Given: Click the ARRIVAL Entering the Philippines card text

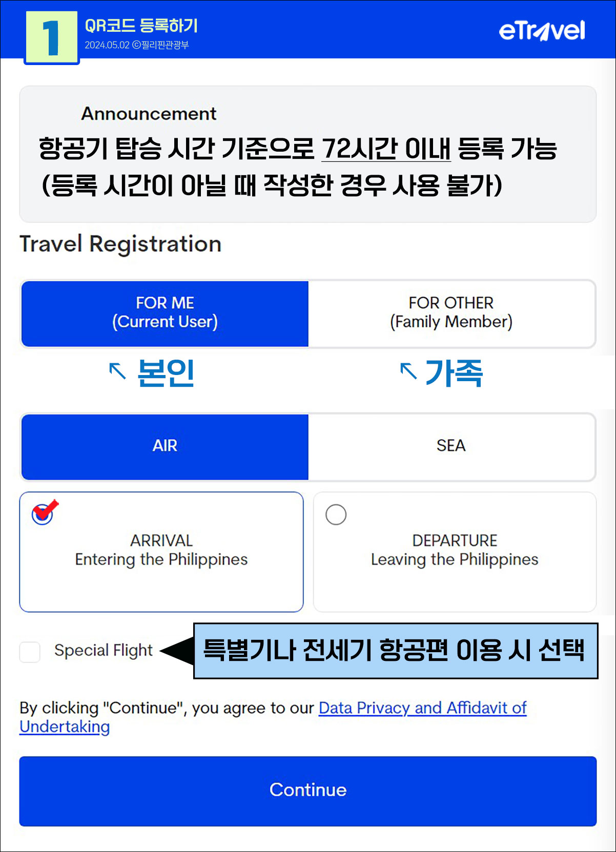Looking at the screenshot, I should [161, 550].
